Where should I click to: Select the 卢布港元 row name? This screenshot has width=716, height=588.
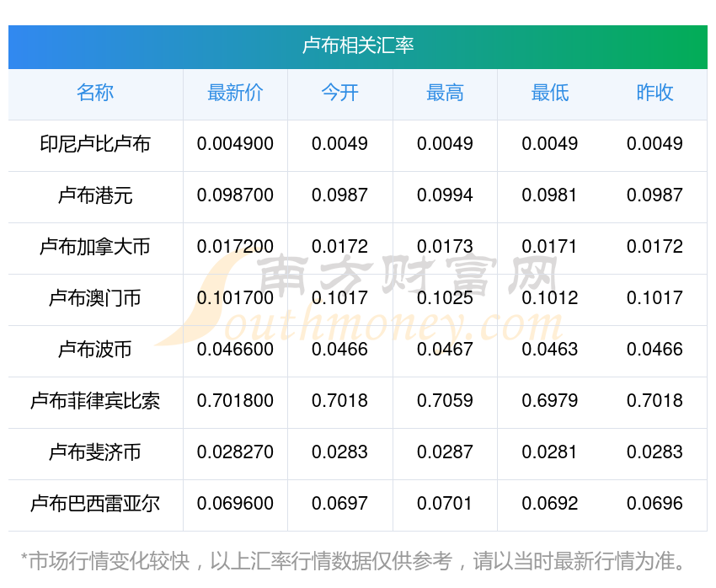pyautogui.click(x=95, y=195)
